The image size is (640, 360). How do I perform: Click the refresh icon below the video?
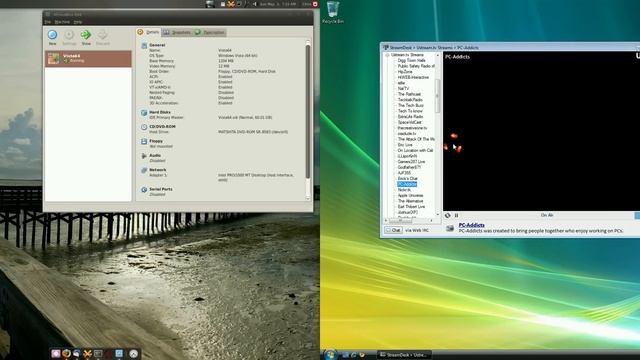[x=447, y=216]
